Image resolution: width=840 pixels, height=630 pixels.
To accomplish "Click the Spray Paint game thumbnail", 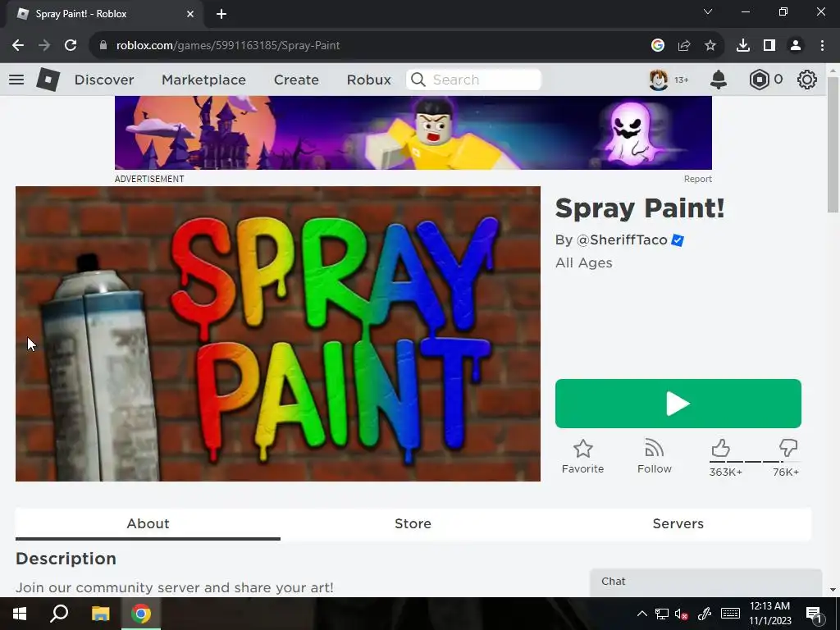I will [x=278, y=334].
